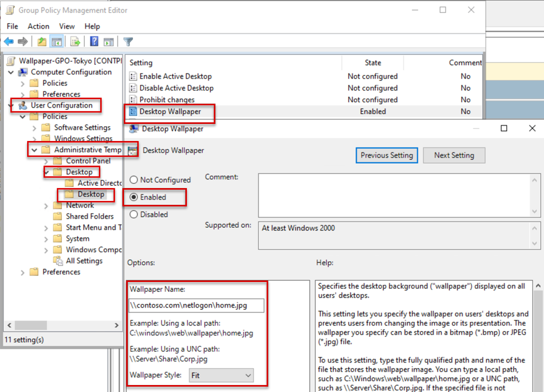This screenshot has height=392, width=544.
Task: Expand Software Settings under User Configuration
Action: pyautogui.click(x=34, y=128)
